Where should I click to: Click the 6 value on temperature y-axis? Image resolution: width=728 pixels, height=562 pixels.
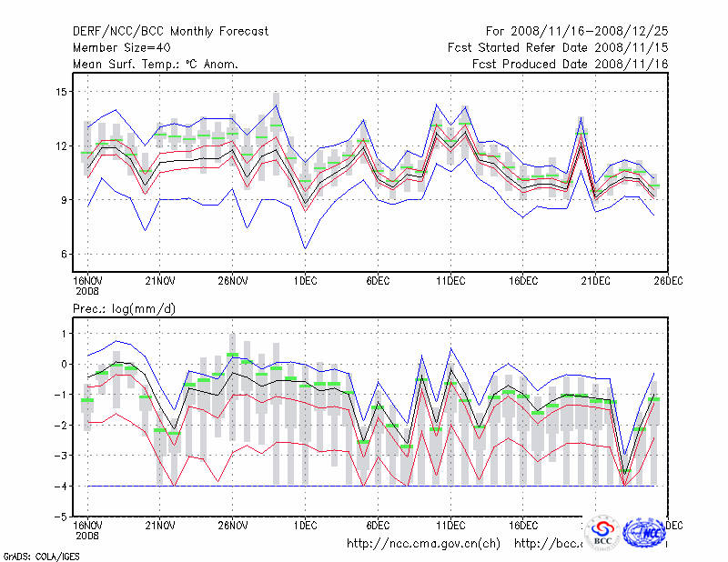click(x=64, y=255)
